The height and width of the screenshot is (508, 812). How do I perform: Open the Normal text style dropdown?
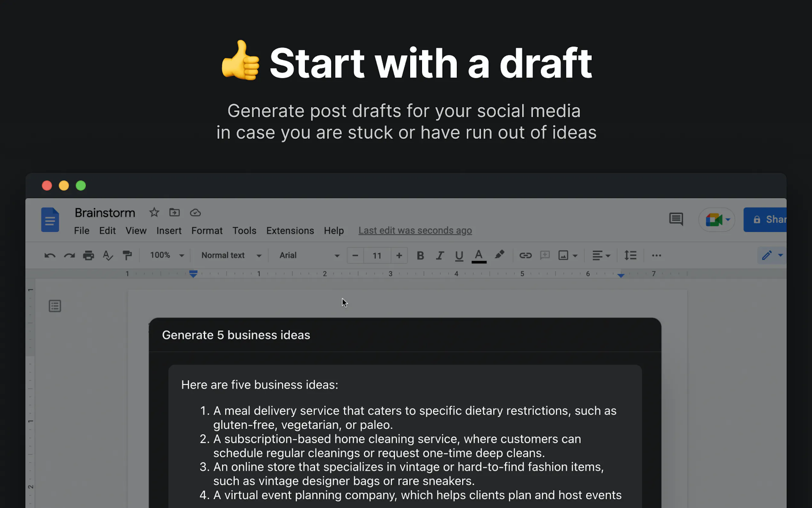click(x=231, y=256)
